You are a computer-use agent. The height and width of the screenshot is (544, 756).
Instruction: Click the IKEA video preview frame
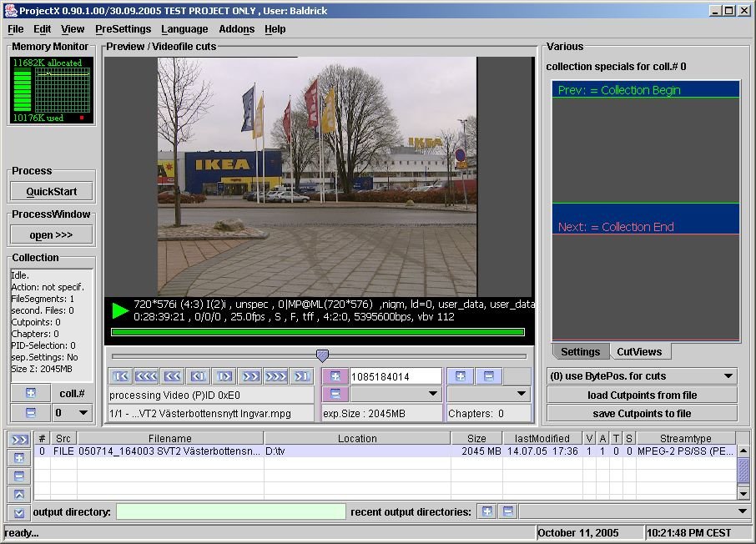point(317,177)
